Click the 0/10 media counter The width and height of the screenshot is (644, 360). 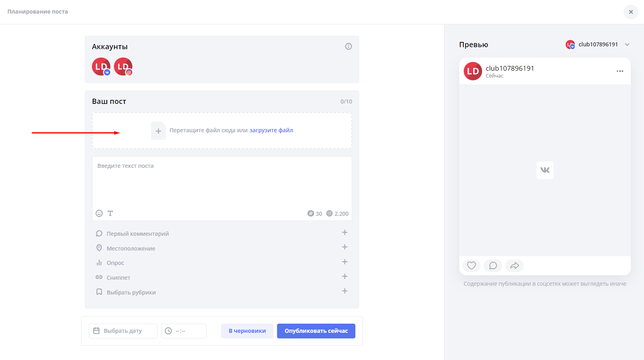click(346, 101)
